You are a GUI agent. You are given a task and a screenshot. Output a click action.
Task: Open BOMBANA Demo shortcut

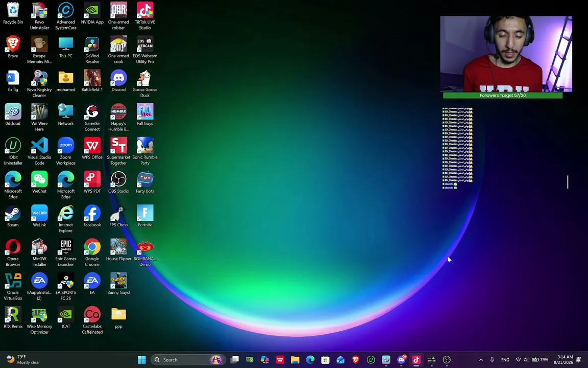pos(145,253)
